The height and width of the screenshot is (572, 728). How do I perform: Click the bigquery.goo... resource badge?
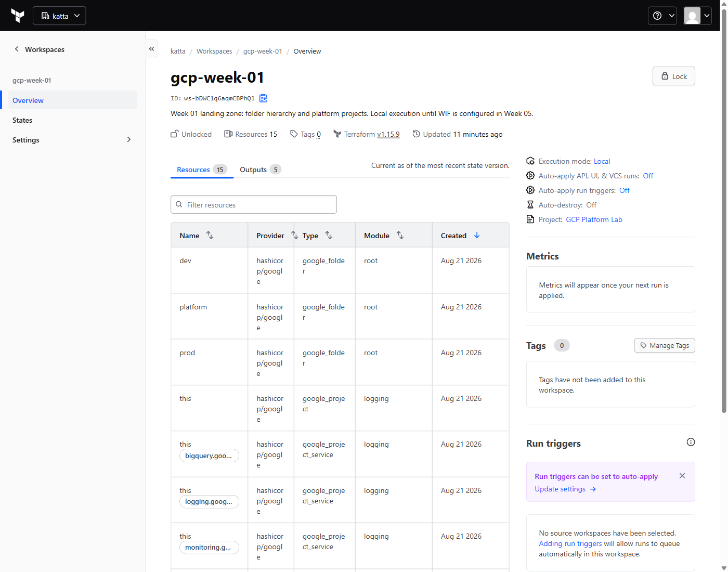(209, 456)
